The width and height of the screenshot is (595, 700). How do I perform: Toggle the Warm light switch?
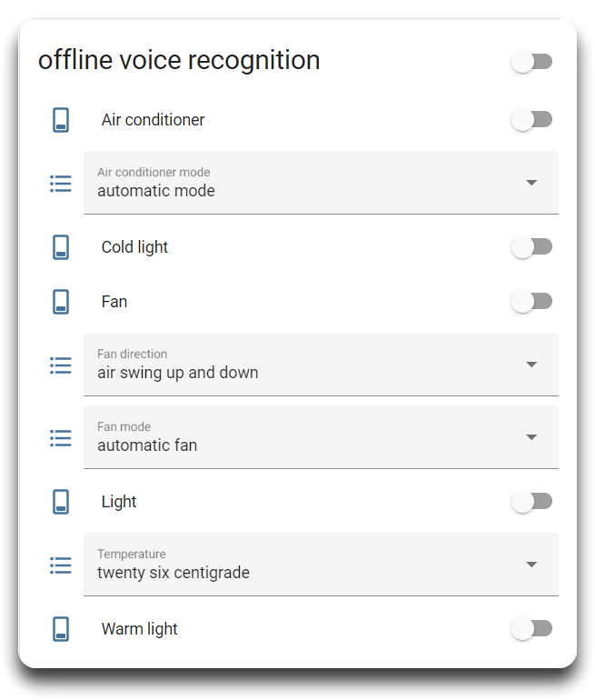click(x=531, y=628)
